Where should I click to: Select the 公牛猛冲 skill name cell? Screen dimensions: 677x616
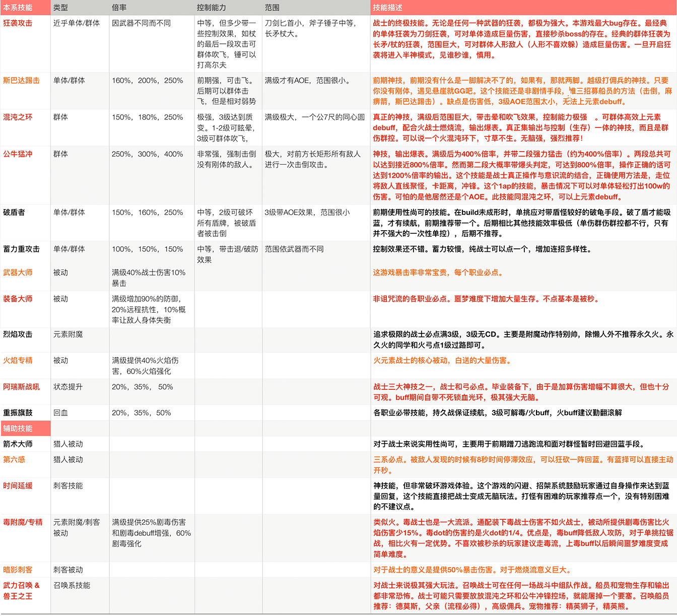[25, 175]
